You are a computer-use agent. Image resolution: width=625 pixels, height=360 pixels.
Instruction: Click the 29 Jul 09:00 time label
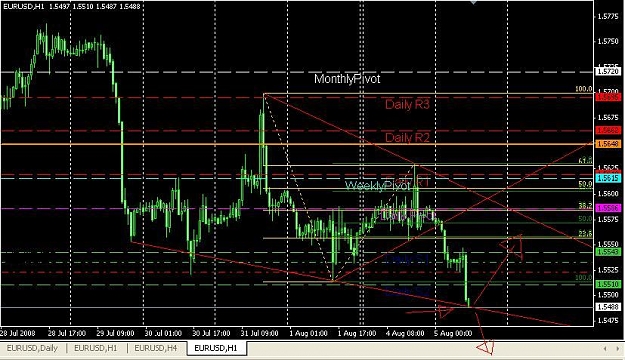(x=115, y=333)
